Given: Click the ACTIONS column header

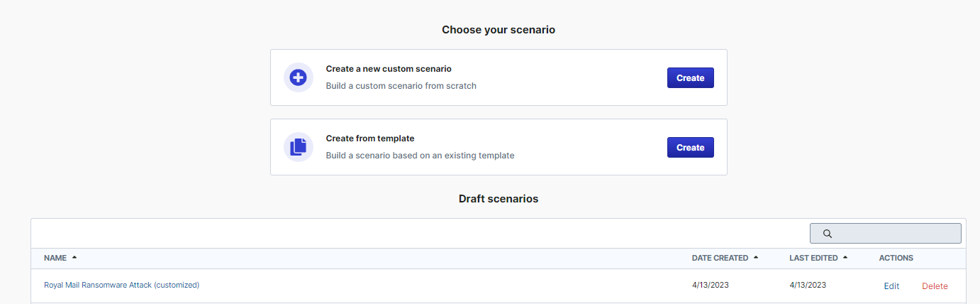Looking at the screenshot, I should 896,258.
